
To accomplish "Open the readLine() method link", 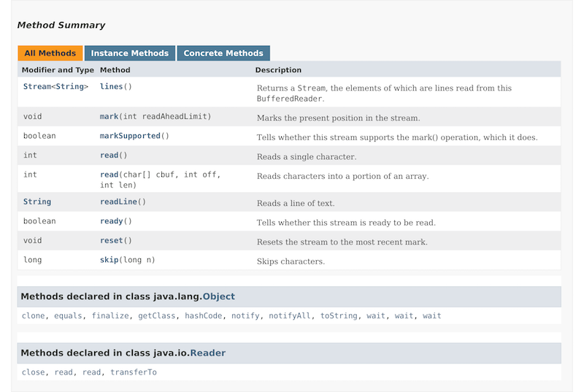I will (x=118, y=201).
